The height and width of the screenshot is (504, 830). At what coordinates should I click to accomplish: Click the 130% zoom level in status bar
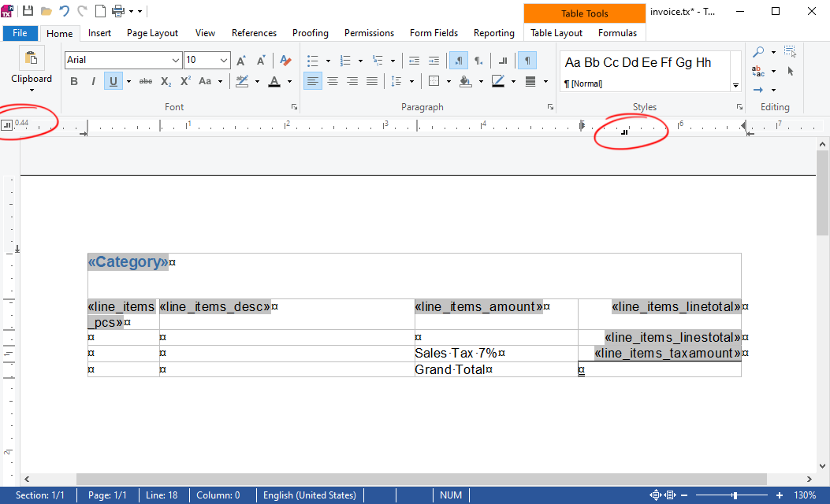point(805,495)
